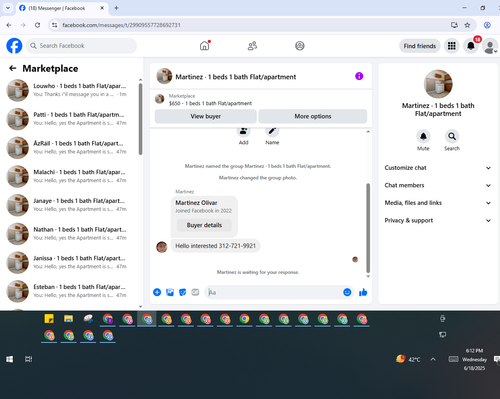Open more actions plus icon in composer
500x399 pixels.
[157, 292]
